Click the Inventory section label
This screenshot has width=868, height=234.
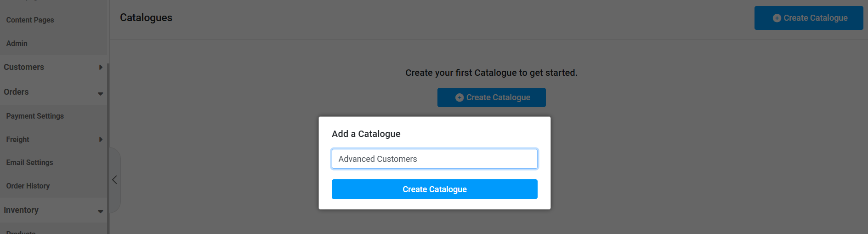click(21, 210)
